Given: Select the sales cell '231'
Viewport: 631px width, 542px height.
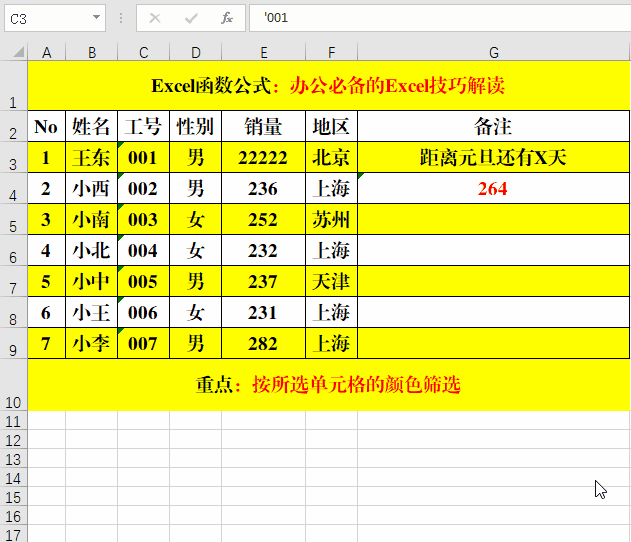Looking at the screenshot, I should pyautogui.click(x=263, y=312).
